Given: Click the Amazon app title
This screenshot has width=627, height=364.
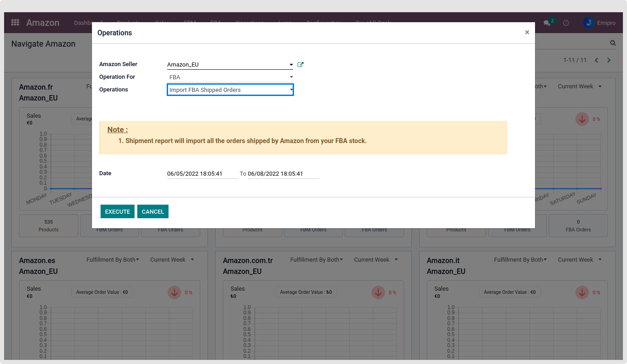Looking at the screenshot, I should [43, 23].
